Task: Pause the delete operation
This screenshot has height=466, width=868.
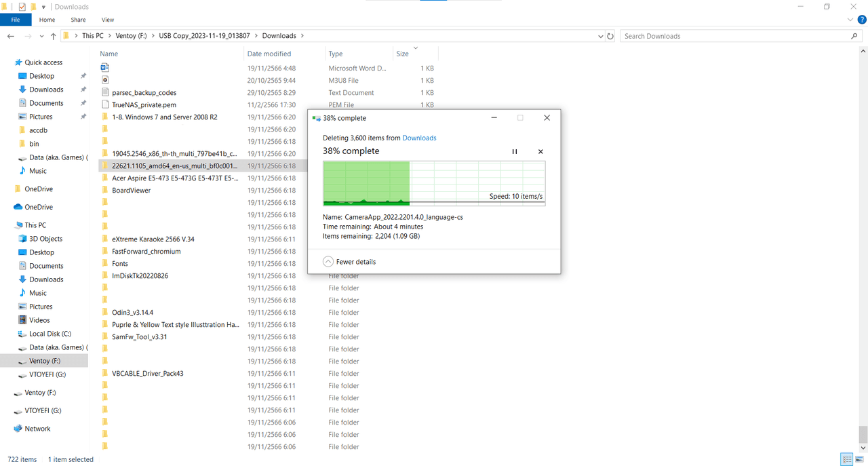Action: pyautogui.click(x=514, y=152)
